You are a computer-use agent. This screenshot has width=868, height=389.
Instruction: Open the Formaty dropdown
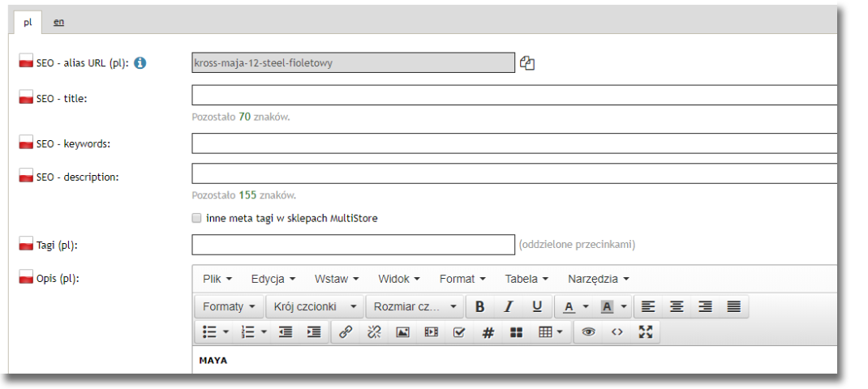[x=230, y=307]
